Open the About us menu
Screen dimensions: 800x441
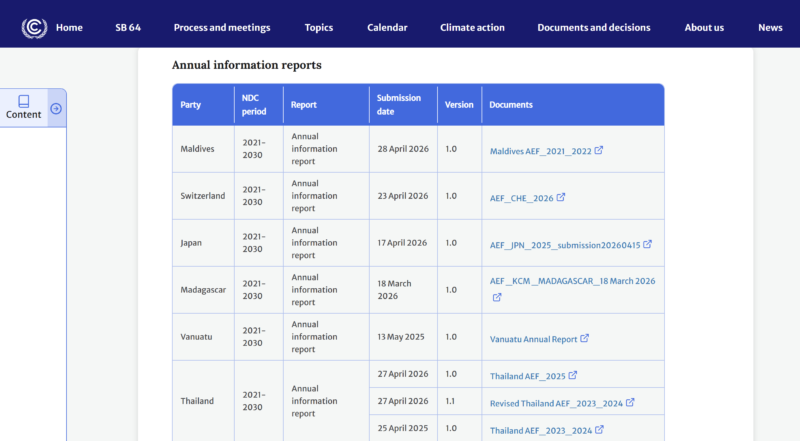[704, 27]
